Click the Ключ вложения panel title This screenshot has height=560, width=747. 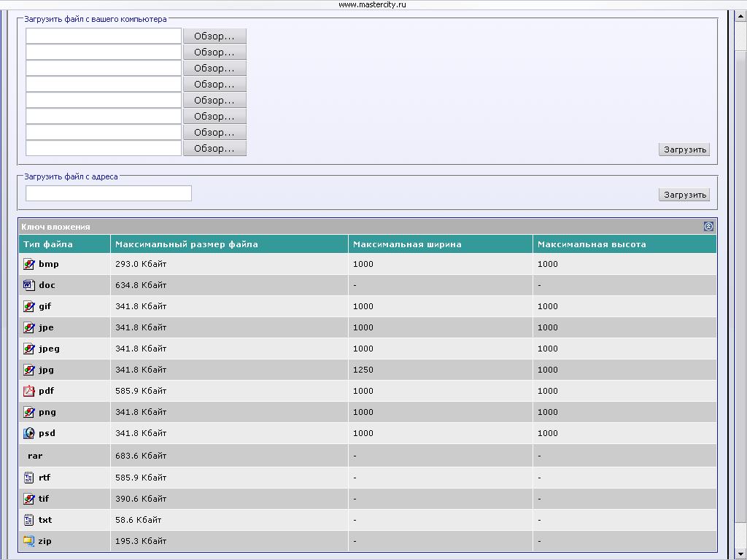55,227
